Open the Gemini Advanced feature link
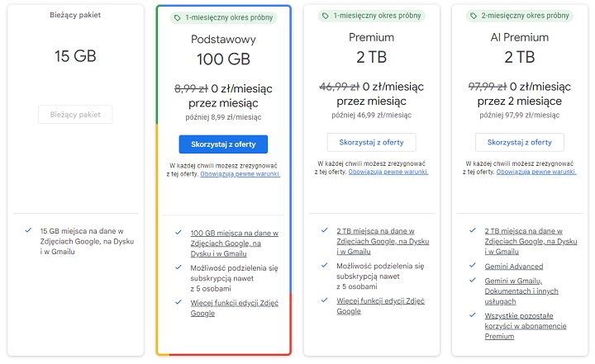This screenshot has width=595, height=364. (514, 267)
